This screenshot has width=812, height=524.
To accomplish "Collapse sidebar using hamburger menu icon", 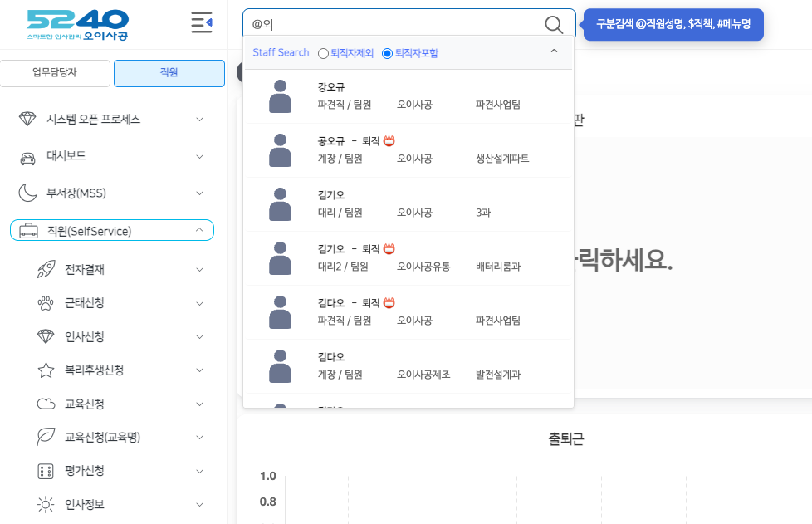I will [x=201, y=22].
